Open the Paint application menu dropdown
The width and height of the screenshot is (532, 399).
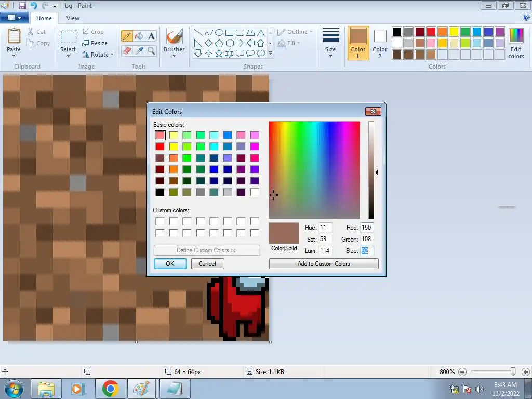point(14,18)
